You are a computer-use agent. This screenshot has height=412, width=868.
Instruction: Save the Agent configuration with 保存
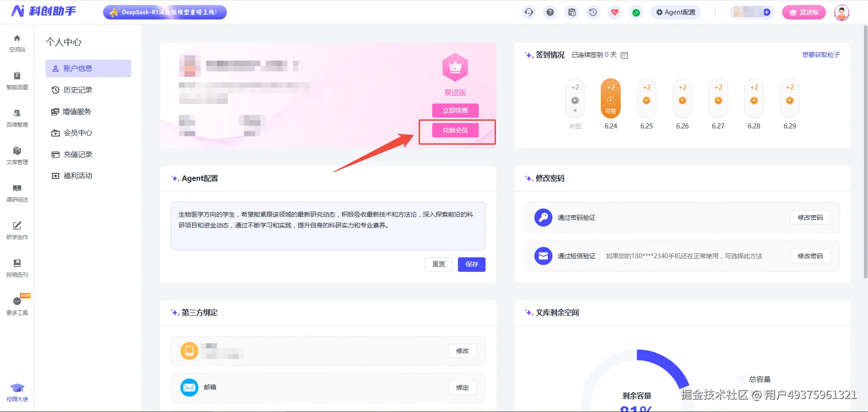click(x=472, y=264)
